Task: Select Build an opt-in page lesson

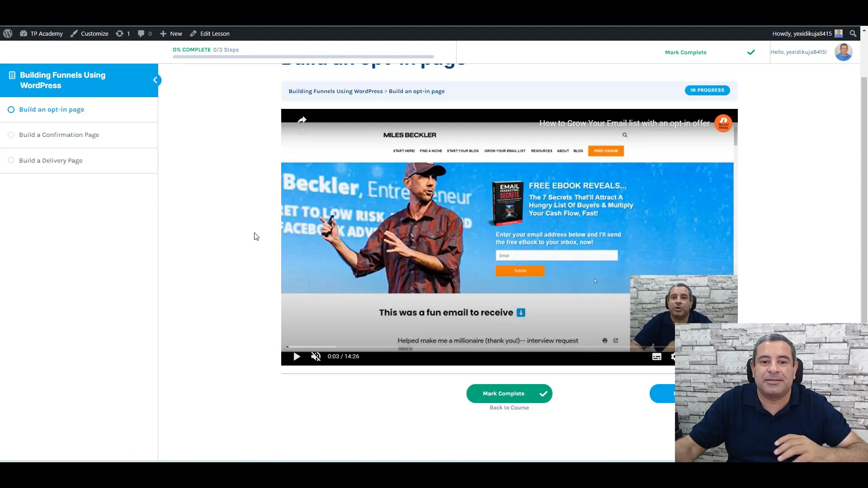Action: click(x=52, y=109)
